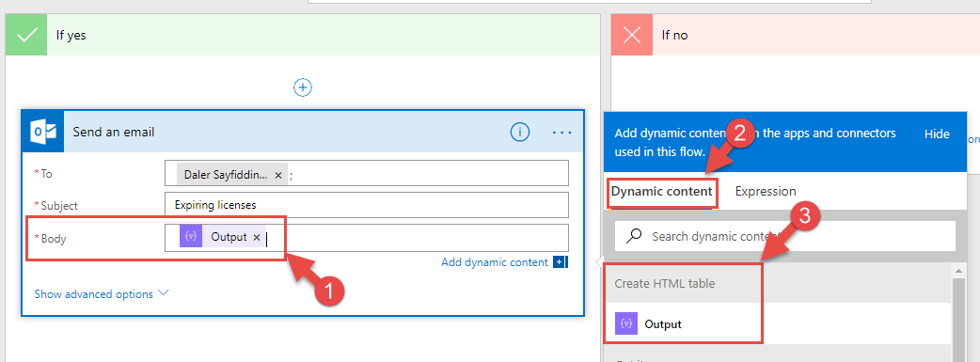The width and height of the screenshot is (980, 362).
Task: Click the red X icon for If no
Action: 632,35
